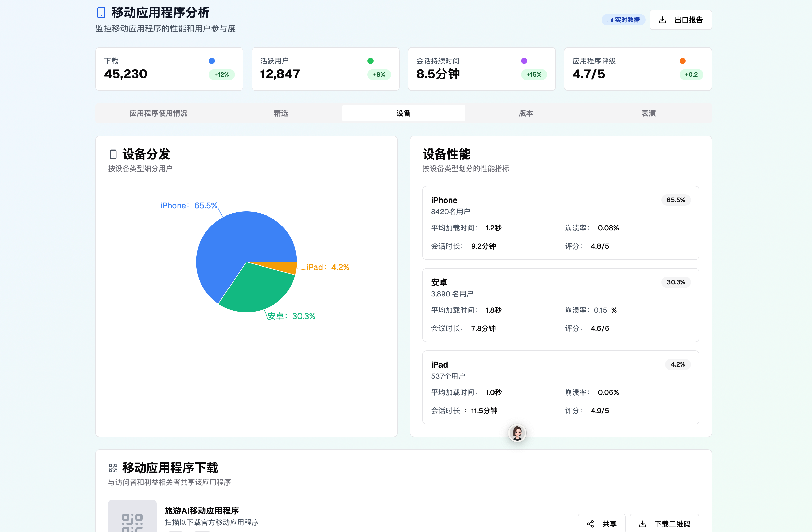Click the device icon next to 设备分发
The width and height of the screenshot is (812, 532).
coord(113,154)
